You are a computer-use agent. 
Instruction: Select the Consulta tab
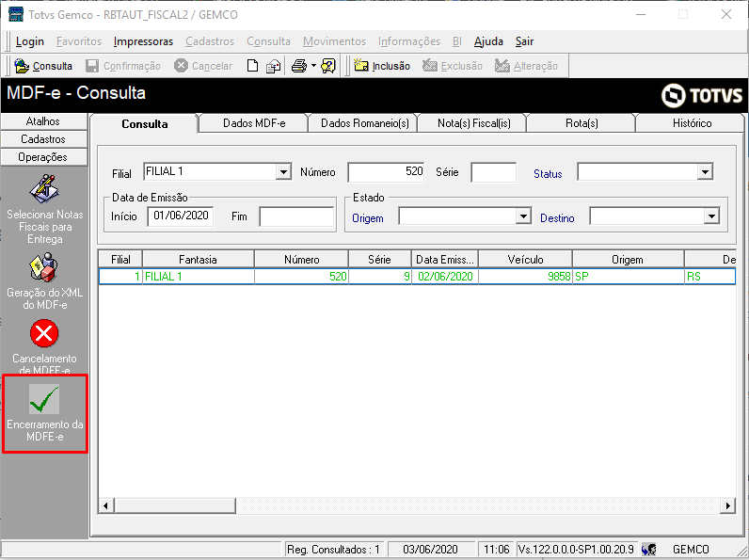[144, 123]
